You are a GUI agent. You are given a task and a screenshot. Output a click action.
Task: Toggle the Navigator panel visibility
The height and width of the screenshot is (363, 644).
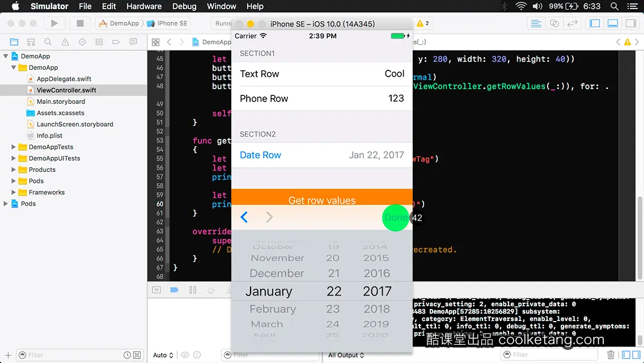tap(595, 23)
